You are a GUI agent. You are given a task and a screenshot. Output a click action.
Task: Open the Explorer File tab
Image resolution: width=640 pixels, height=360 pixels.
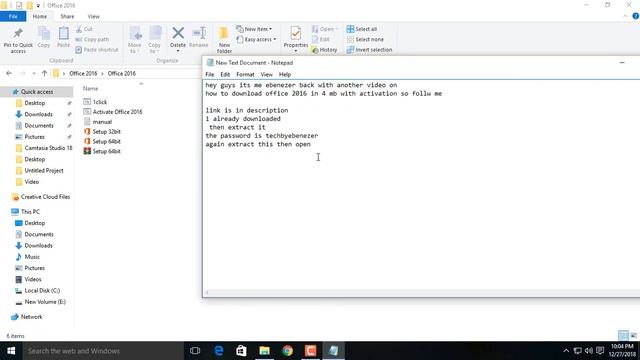pos(13,16)
